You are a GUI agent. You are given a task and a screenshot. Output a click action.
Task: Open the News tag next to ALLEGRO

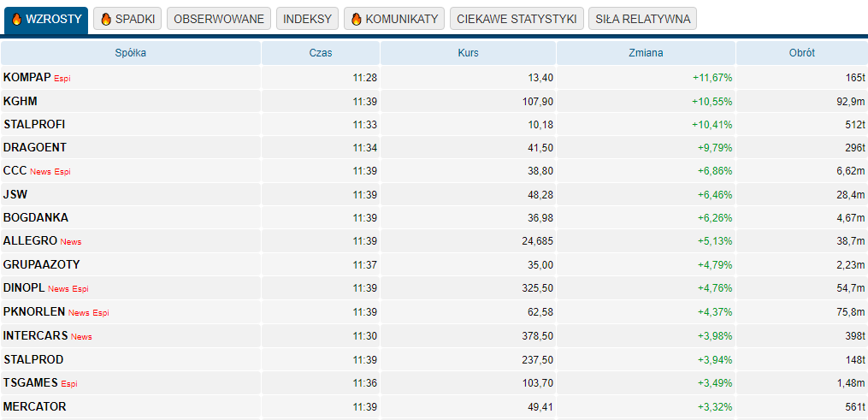[x=71, y=242]
